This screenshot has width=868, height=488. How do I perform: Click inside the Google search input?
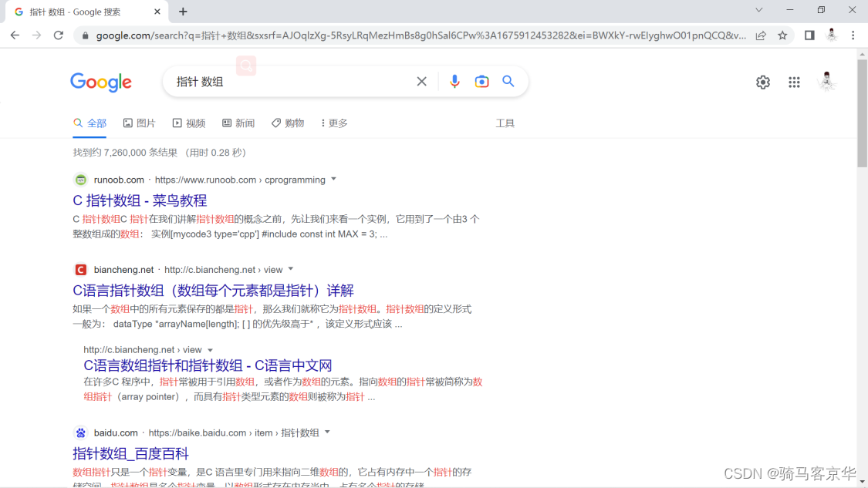point(291,82)
